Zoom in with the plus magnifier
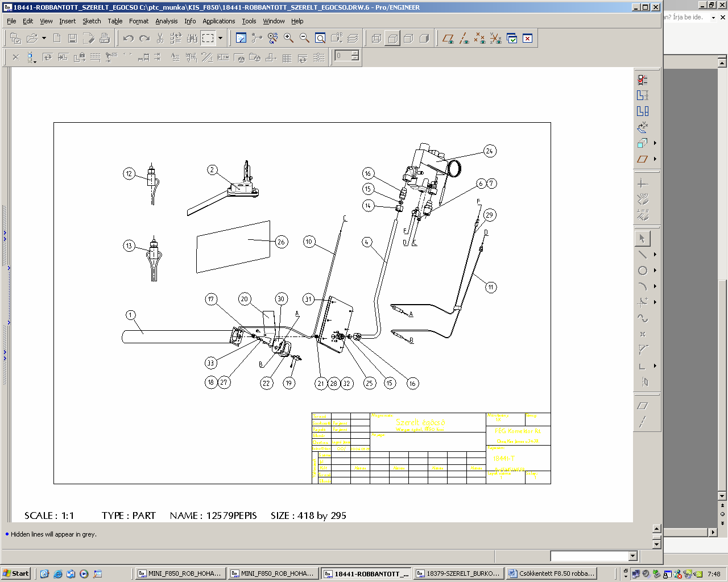Viewport: 728px width, 582px height. click(x=289, y=38)
